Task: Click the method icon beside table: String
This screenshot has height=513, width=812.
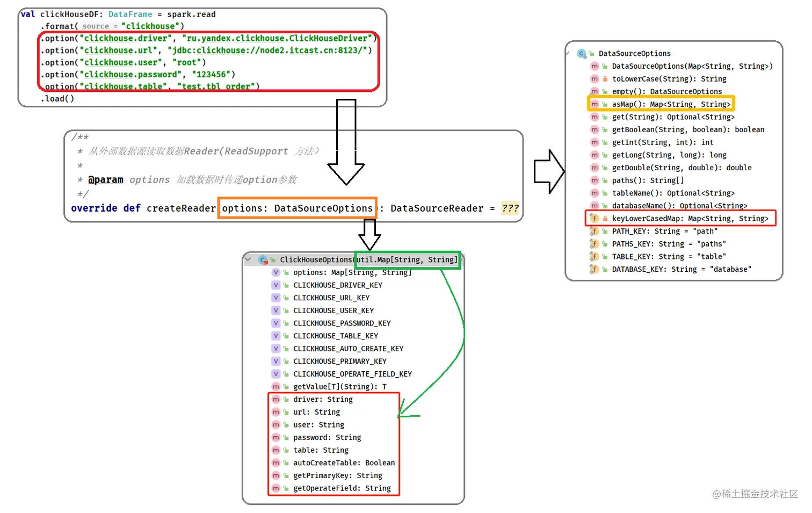Action: tap(276, 450)
